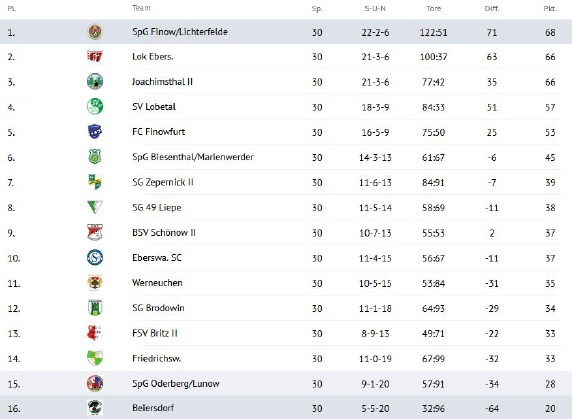Open the SpG Biesenthal/Marienwerder team link

coord(193,157)
